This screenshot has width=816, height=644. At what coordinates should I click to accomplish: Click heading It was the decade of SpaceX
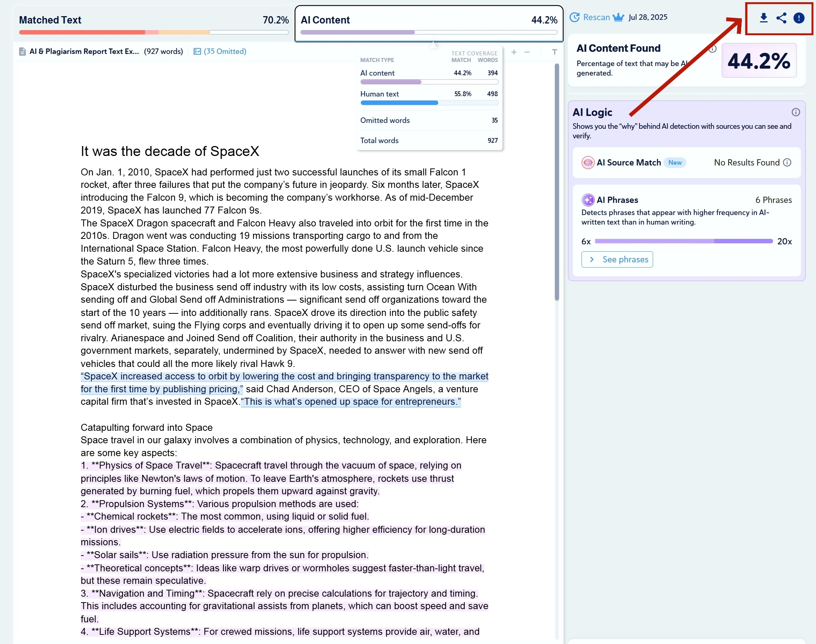point(170,151)
